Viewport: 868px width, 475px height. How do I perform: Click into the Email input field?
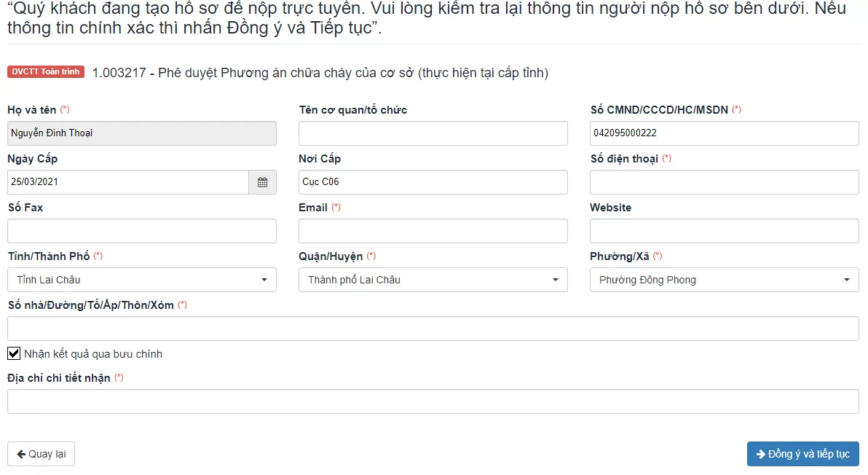point(433,231)
